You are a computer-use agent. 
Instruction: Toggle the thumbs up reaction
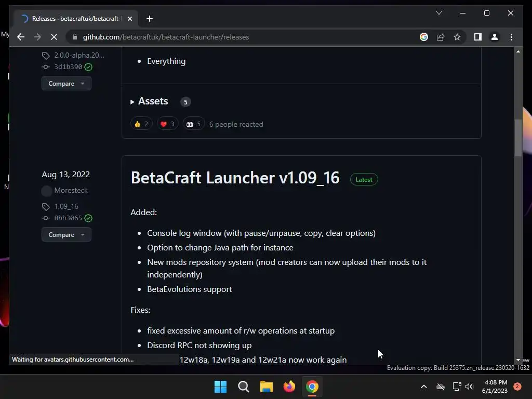pyautogui.click(x=141, y=124)
